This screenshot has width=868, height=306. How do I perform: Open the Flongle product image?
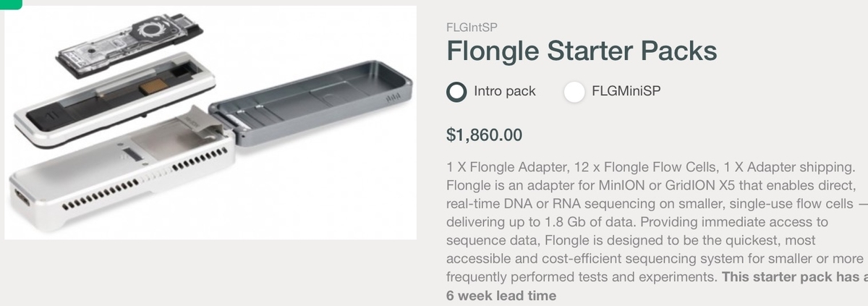click(210, 123)
